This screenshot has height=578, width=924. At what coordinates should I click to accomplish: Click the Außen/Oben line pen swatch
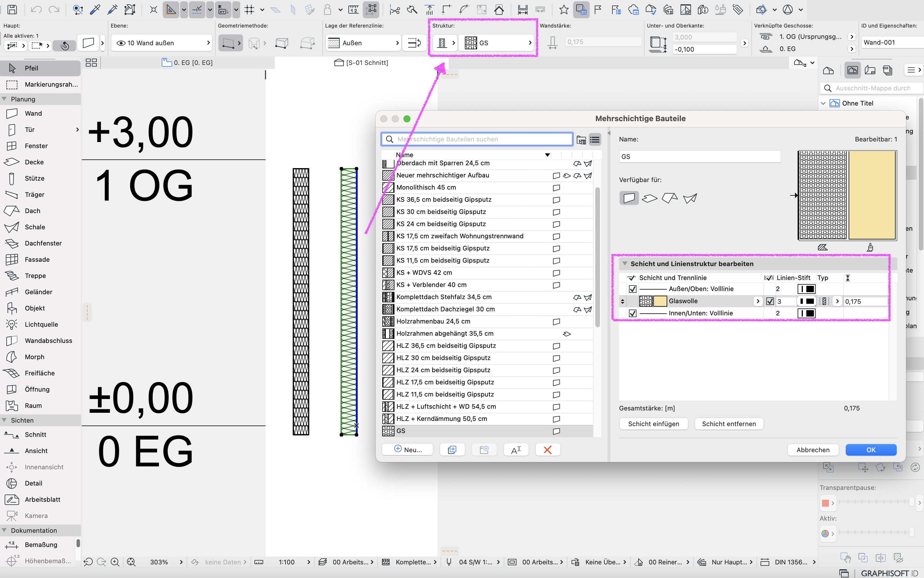click(x=806, y=289)
